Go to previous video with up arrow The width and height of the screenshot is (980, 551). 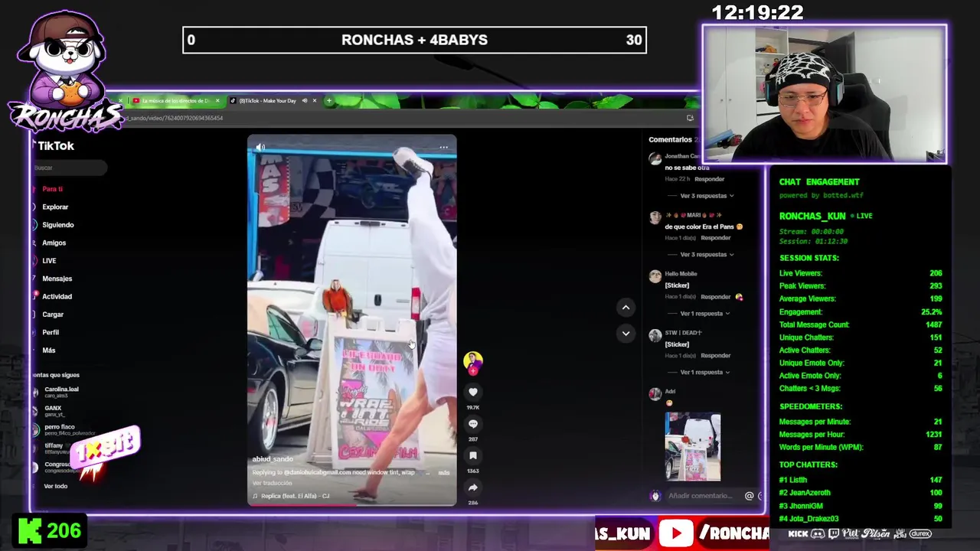click(x=626, y=307)
